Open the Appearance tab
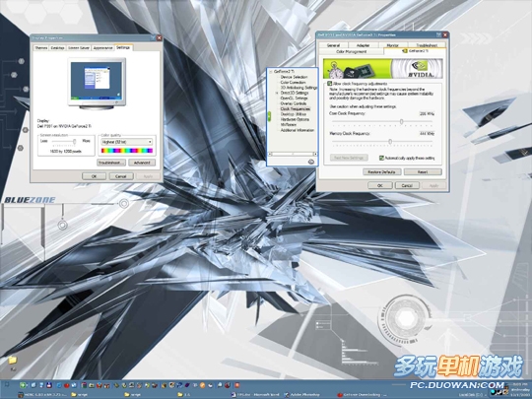532x399 pixels. coord(102,48)
